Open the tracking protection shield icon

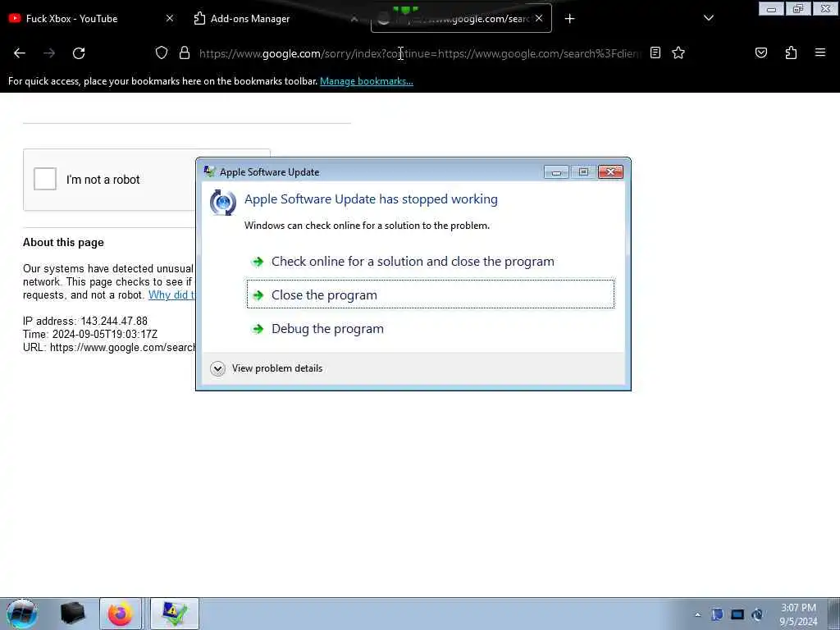click(x=162, y=52)
